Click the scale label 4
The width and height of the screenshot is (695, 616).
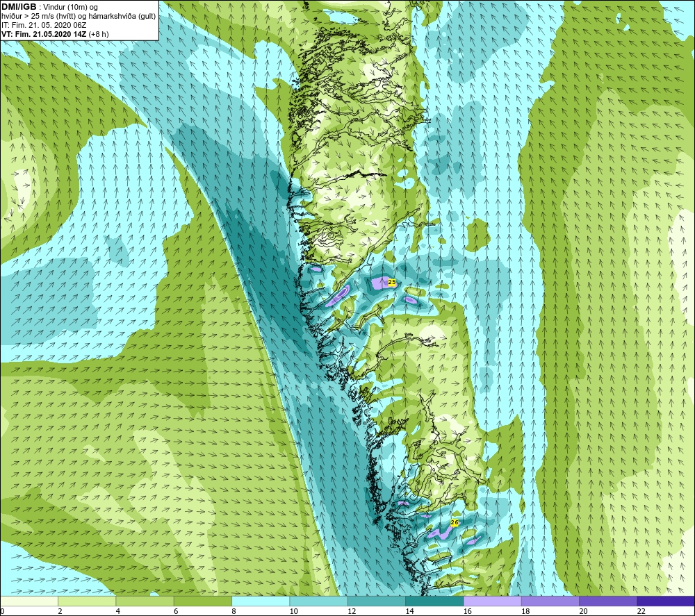click(x=118, y=611)
